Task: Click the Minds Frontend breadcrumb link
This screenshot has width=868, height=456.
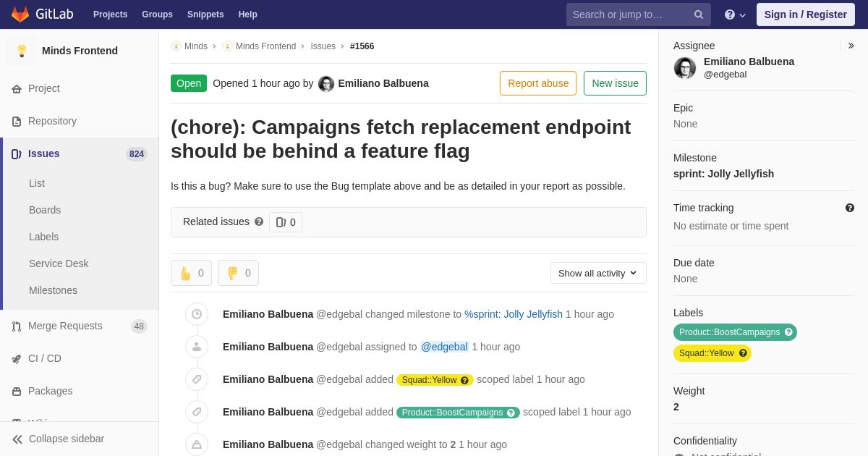Action: pos(265,46)
